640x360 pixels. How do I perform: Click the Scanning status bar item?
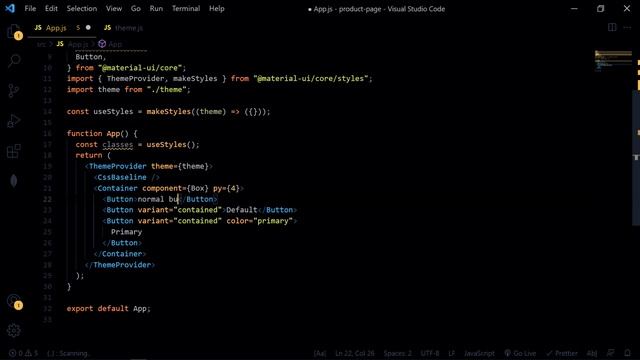pos(68,353)
